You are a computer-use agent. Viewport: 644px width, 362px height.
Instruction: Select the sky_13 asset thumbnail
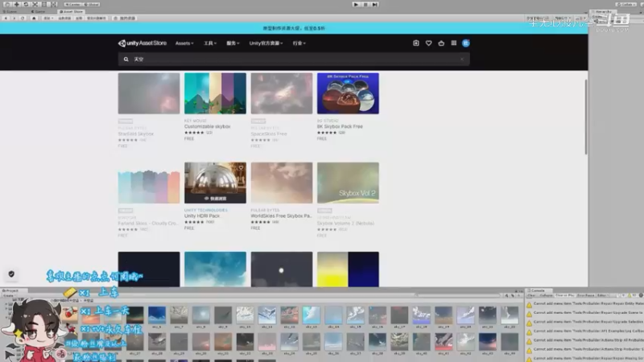pyautogui.click(x=312, y=317)
